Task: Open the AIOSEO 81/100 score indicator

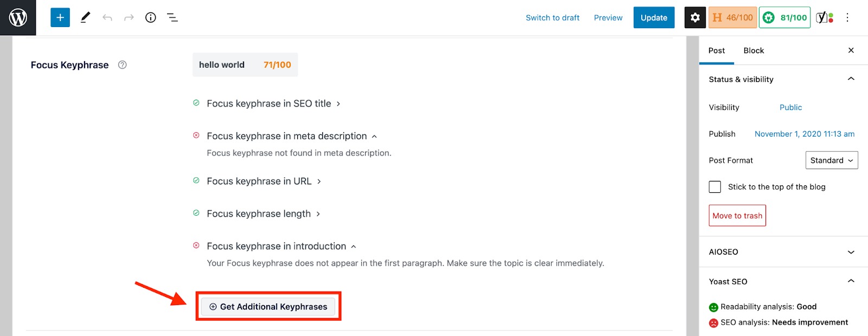Action: pyautogui.click(x=784, y=17)
